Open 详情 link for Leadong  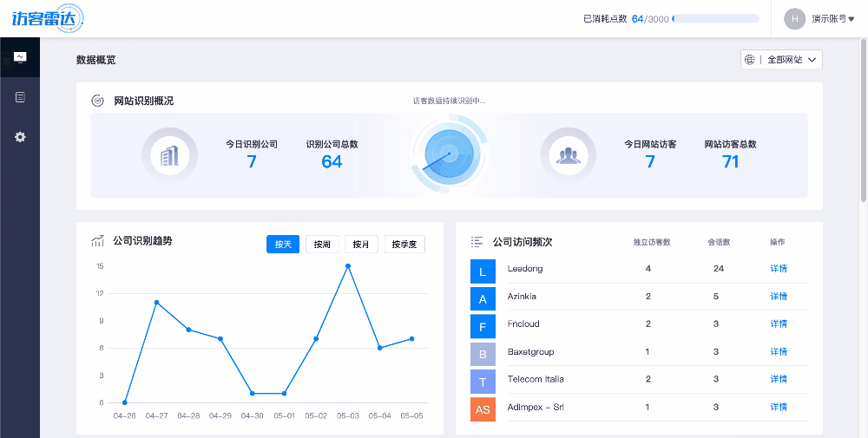tap(779, 269)
